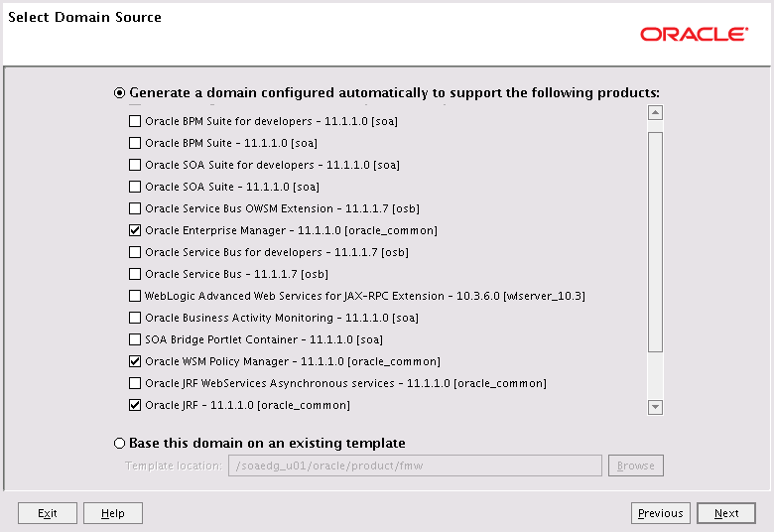Click the Browse button
The image size is (774, 532).
636,465
